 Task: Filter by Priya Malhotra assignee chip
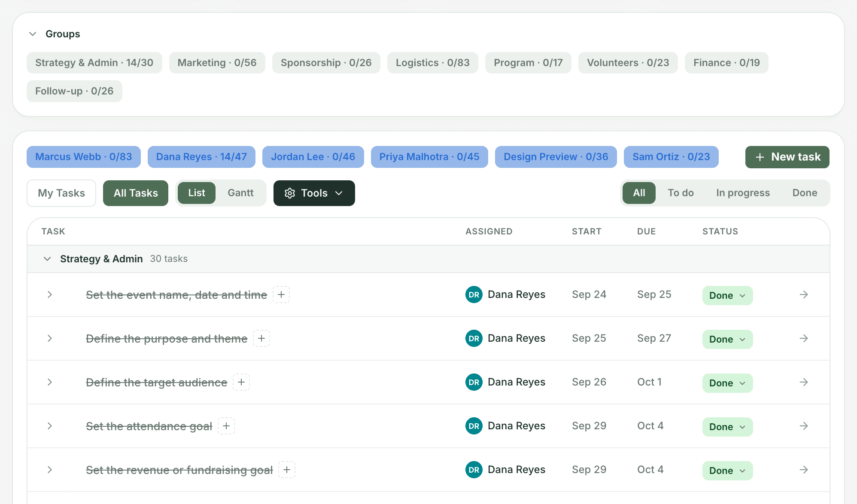tap(429, 157)
